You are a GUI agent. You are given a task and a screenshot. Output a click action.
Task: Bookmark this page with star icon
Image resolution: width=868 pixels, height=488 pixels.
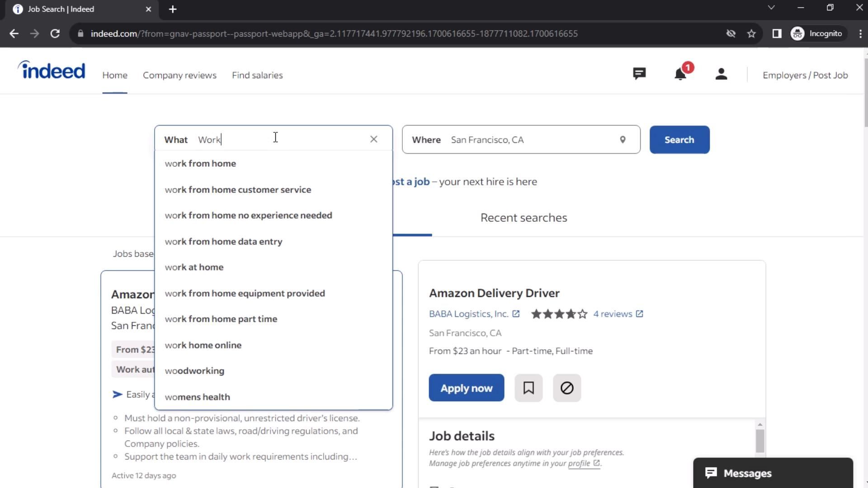(751, 34)
